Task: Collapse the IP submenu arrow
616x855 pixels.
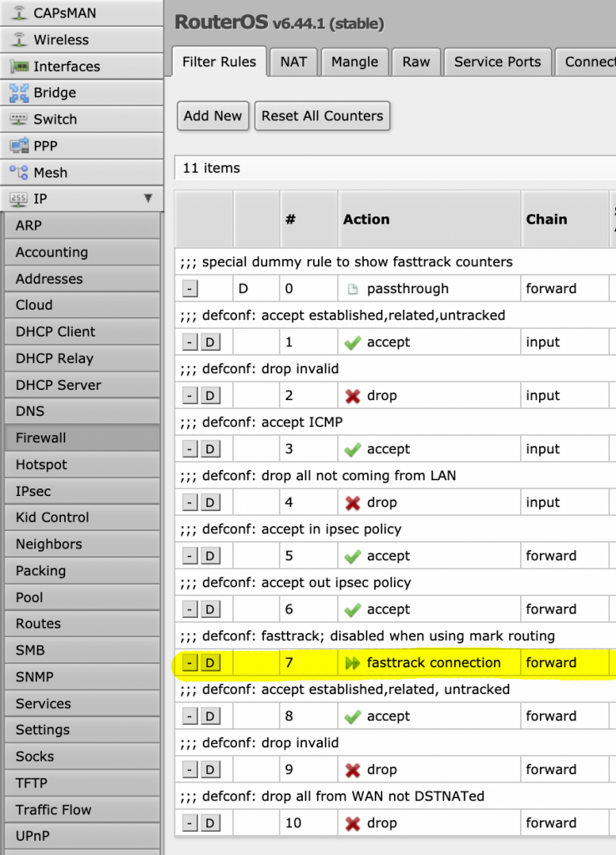Action: coord(148,199)
